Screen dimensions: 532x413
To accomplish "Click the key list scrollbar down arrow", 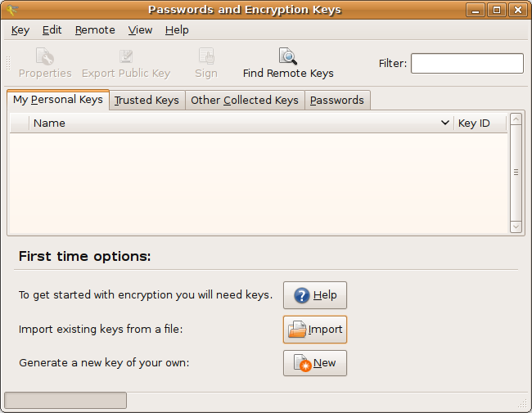I will (516, 227).
